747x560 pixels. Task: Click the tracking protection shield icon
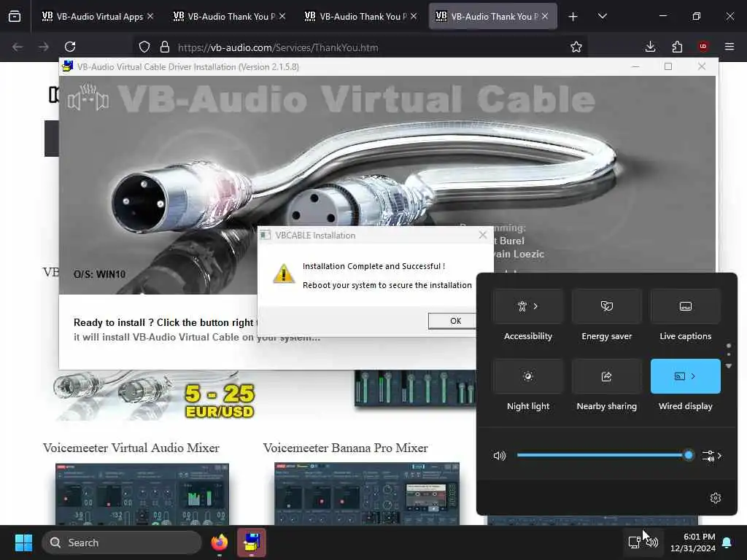pos(144,47)
